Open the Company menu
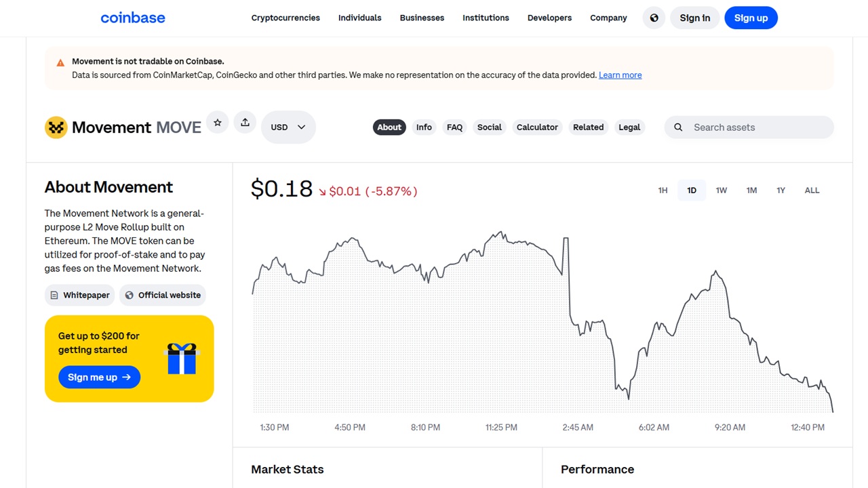Screen dimensions: 868x488 pos(608,18)
